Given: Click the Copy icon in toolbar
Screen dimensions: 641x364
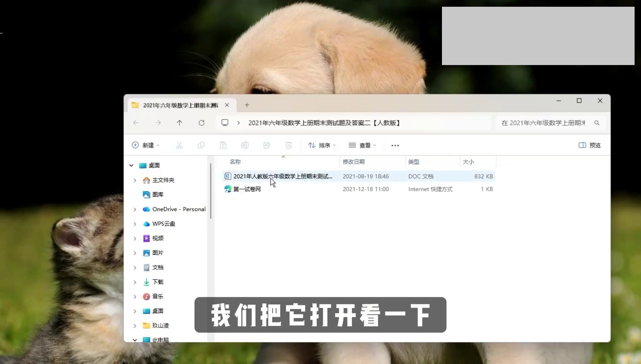Looking at the screenshot, I should pos(201,145).
